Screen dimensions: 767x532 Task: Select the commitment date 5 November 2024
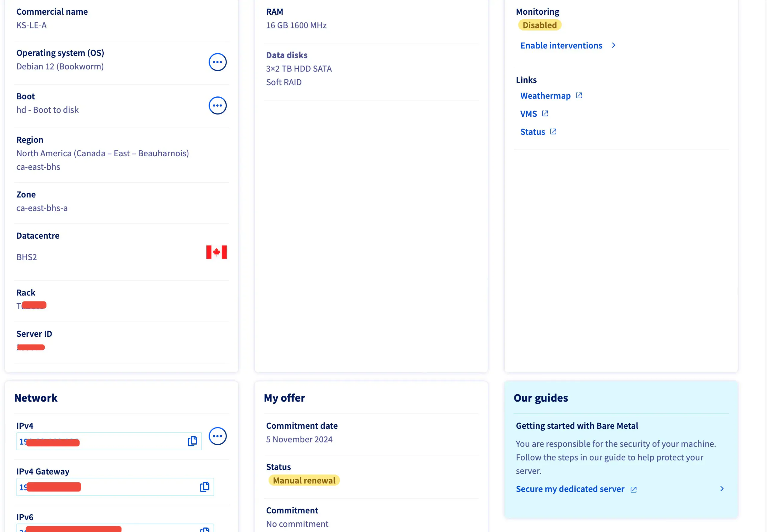pyautogui.click(x=299, y=439)
